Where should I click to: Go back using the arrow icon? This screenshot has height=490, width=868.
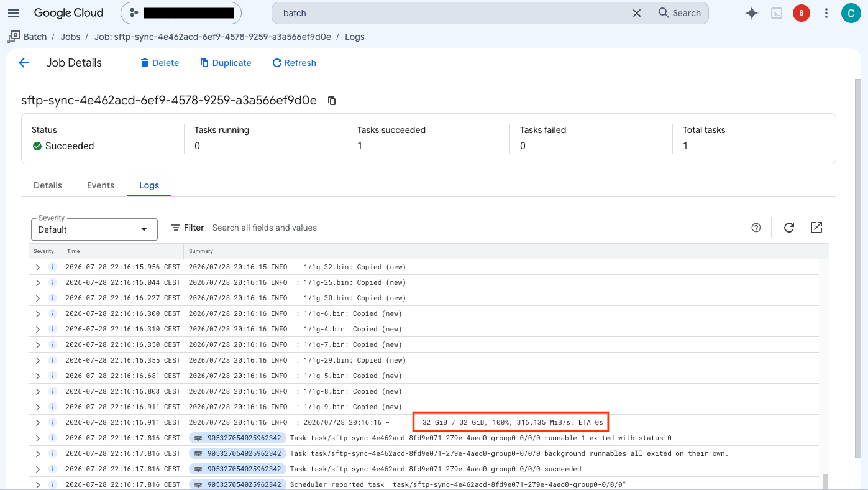click(24, 63)
